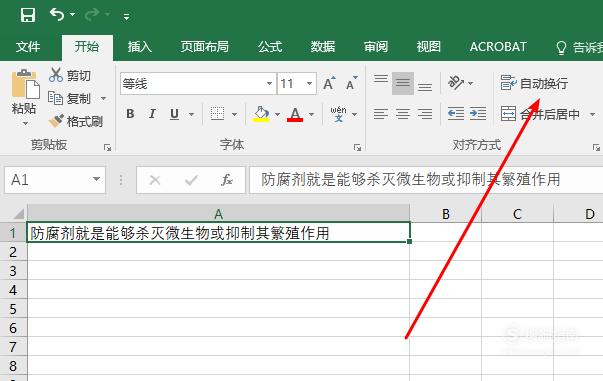
Task: Expand the underline style arrow
Action: pos(191,114)
